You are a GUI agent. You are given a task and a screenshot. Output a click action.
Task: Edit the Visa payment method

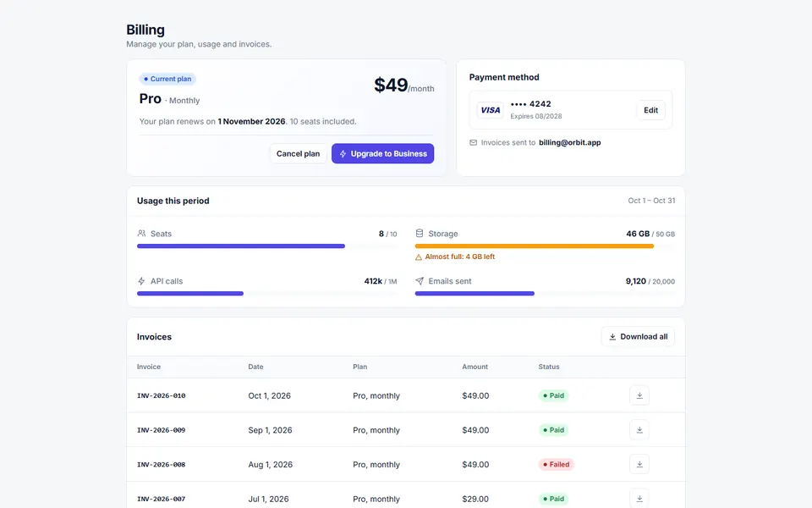coord(651,110)
